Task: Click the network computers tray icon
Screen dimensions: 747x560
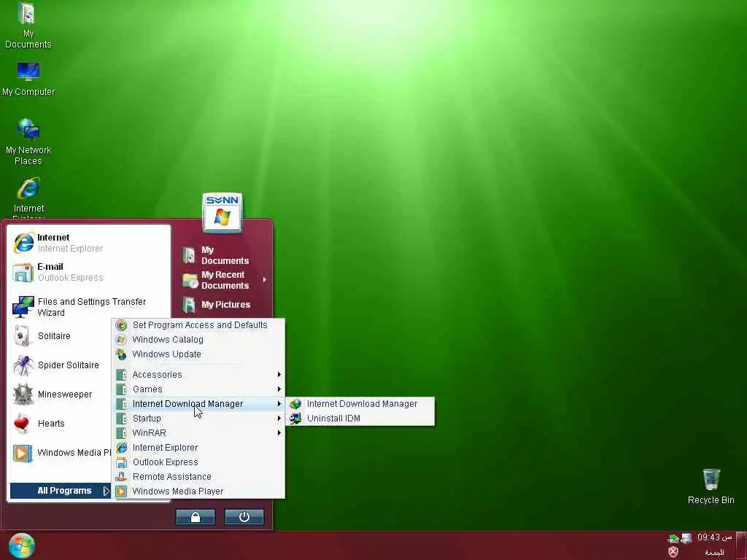Action: (x=686, y=539)
